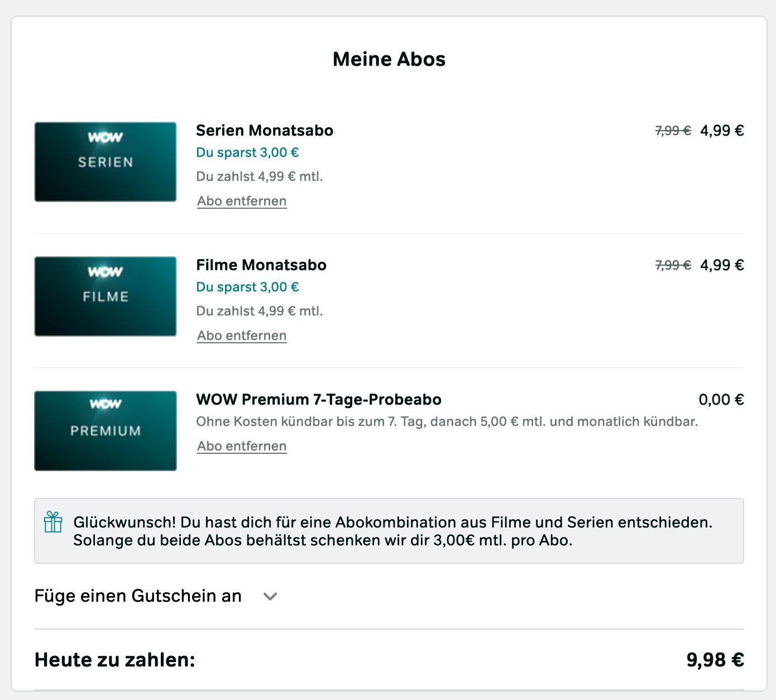Open 'Füge einen Gutschein an' section

pos(138,596)
